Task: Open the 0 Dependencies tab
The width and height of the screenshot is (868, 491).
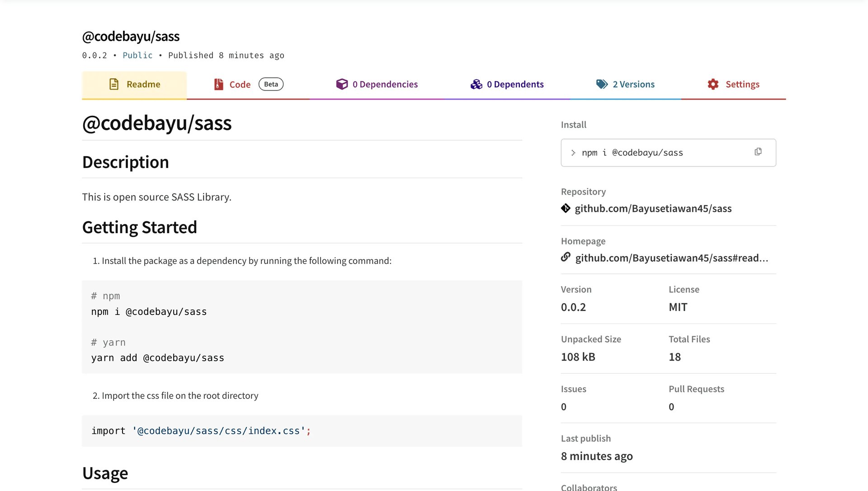Action: pos(377,85)
